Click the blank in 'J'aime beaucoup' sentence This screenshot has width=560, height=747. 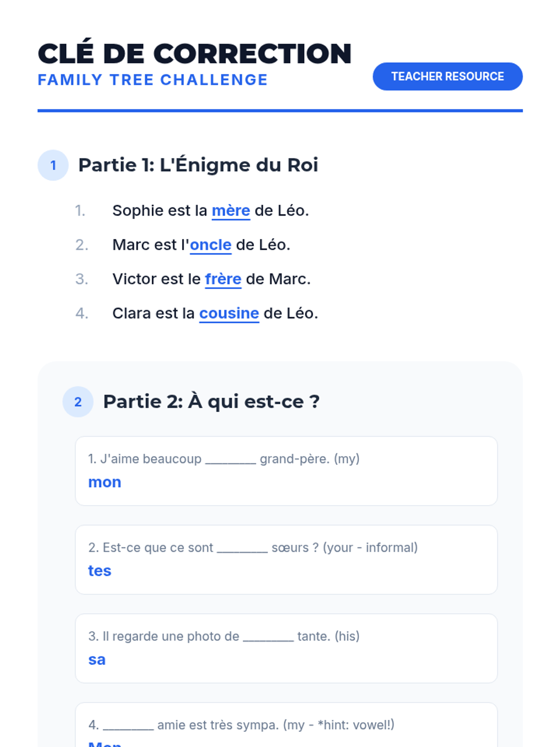click(x=231, y=460)
